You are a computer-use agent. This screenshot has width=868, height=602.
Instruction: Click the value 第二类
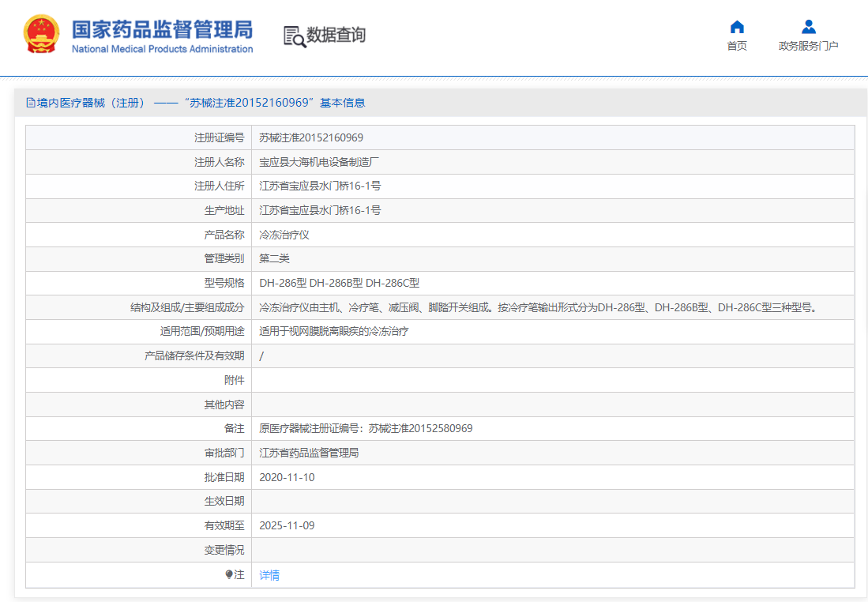pyautogui.click(x=274, y=258)
